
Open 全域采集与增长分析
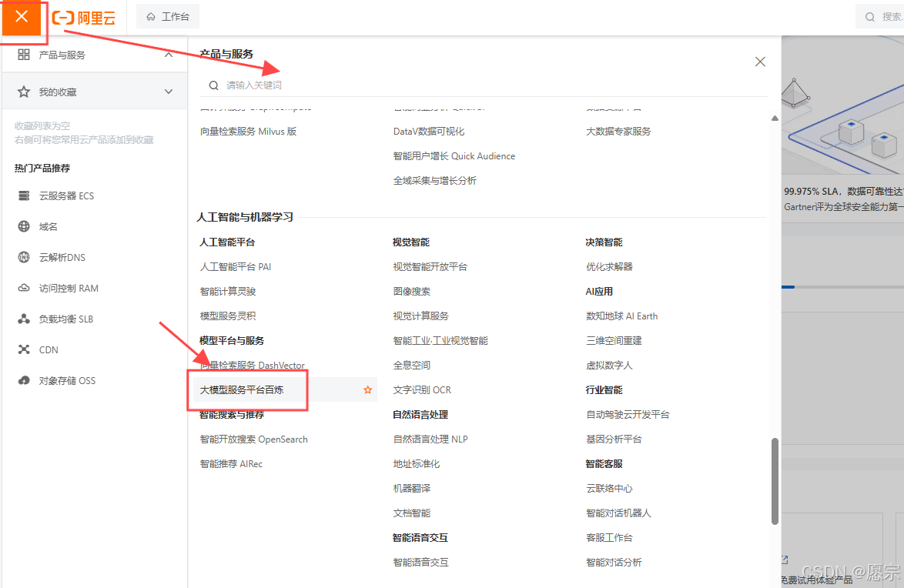(435, 181)
